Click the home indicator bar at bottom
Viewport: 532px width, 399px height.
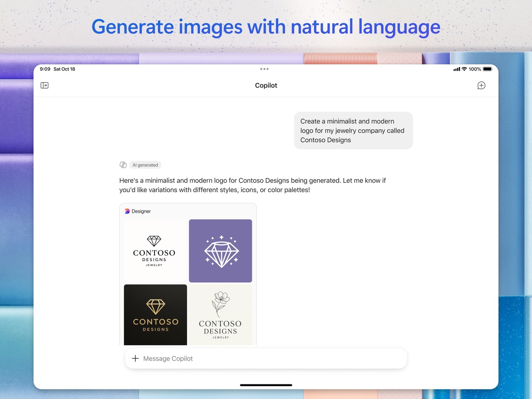tap(266, 385)
